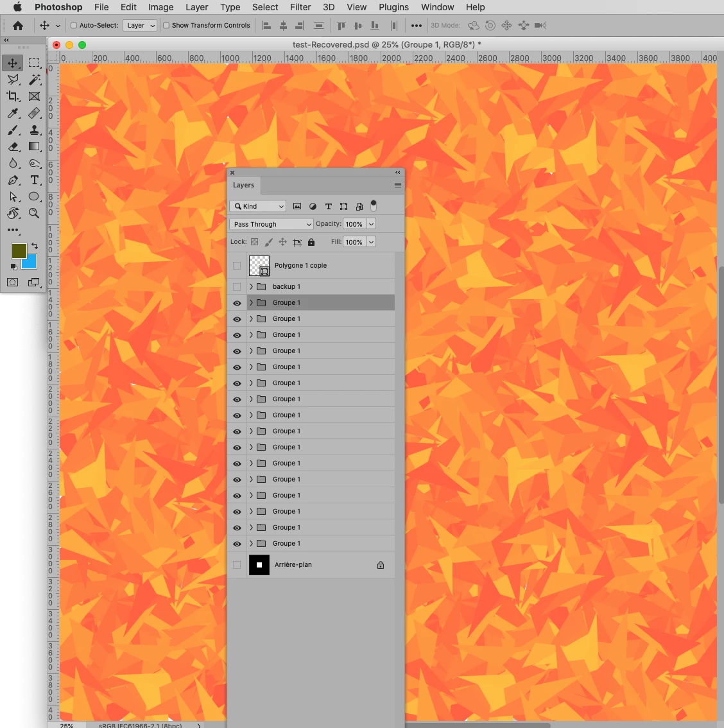Click Lock all padlock icon
The width and height of the screenshot is (724, 728).
pyautogui.click(x=311, y=242)
